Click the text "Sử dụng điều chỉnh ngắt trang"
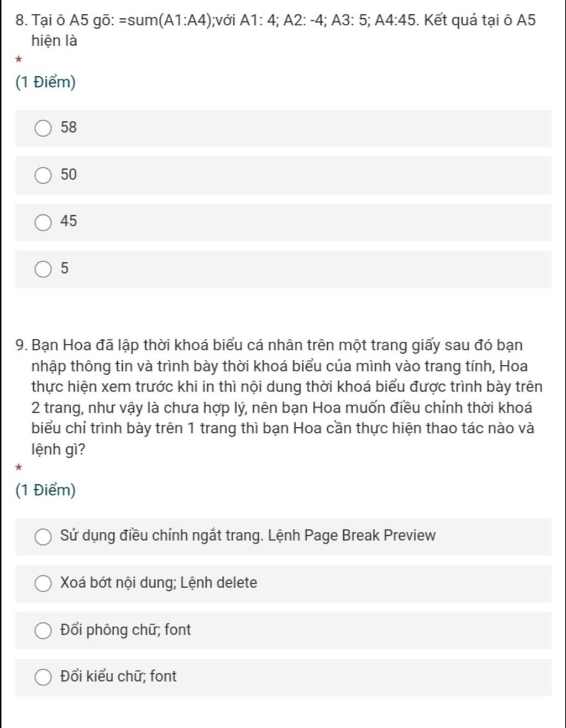The height and width of the screenshot is (728, 566). click(161, 536)
